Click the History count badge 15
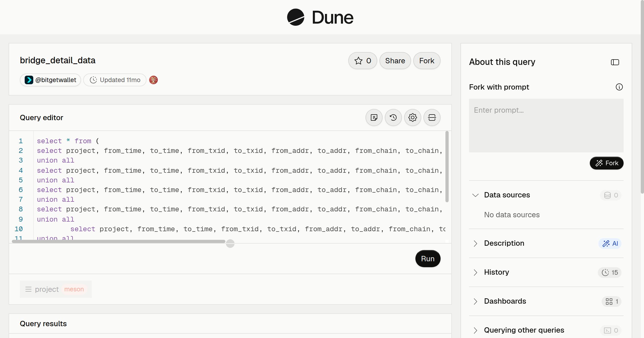Viewport: 644px width, 338px height. click(610, 272)
